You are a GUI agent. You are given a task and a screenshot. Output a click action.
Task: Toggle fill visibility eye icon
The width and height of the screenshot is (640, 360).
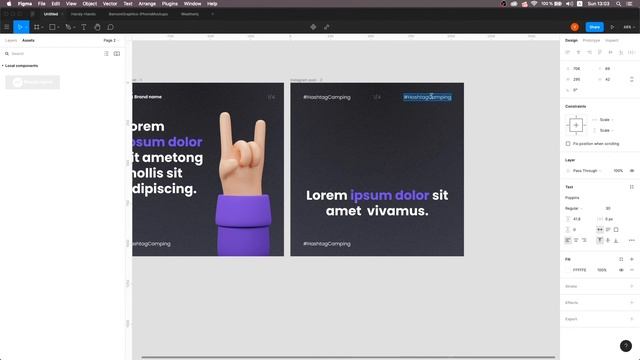point(621,270)
